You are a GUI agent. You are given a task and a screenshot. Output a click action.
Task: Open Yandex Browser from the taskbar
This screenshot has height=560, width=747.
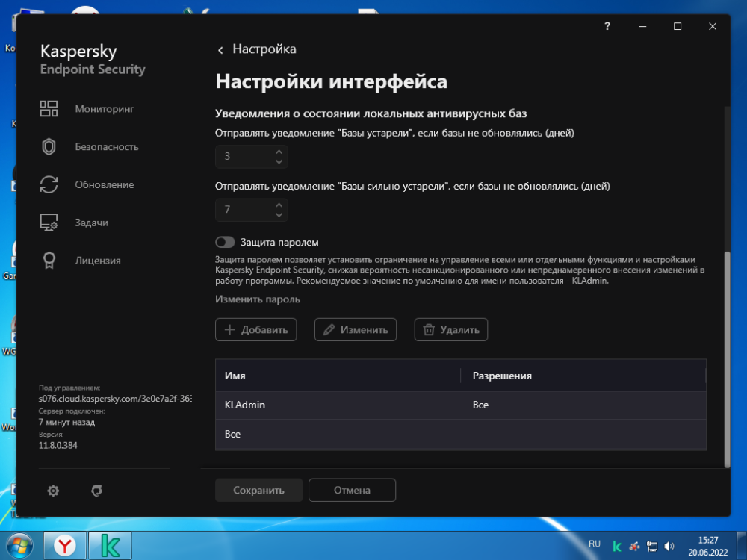click(x=65, y=546)
